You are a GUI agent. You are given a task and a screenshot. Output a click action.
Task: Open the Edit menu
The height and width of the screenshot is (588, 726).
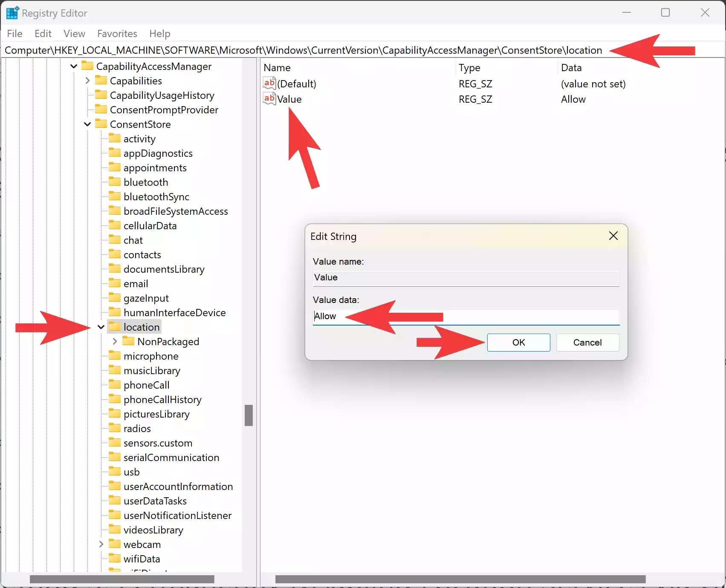43,34
